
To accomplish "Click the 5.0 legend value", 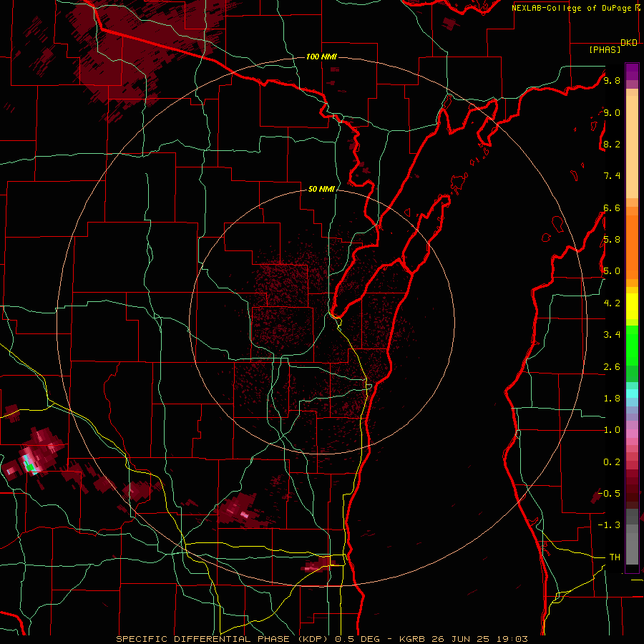I will [612, 271].
